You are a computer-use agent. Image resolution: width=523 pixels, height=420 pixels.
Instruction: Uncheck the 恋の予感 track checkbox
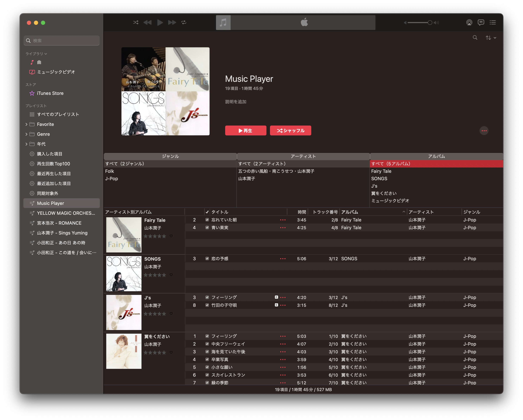tap(207, 259)
